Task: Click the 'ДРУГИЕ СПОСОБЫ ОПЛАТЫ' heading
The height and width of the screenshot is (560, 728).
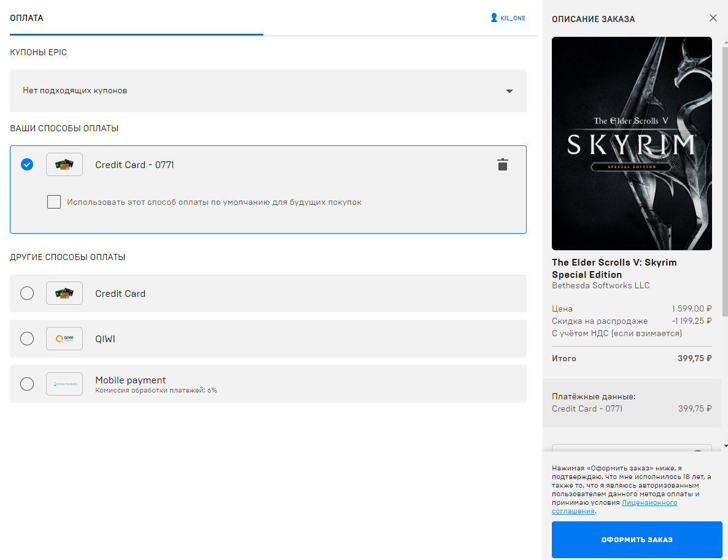Action: point(68,257)
